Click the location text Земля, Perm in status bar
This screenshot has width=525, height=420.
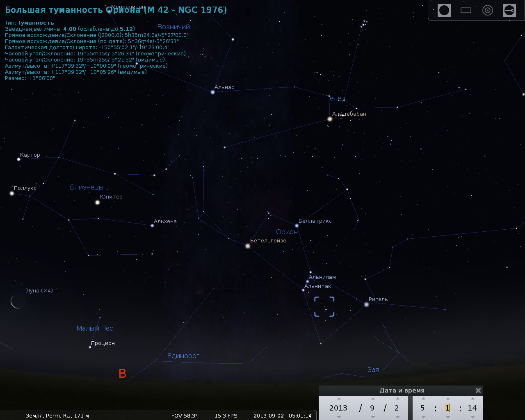click(x=57, y=415)
